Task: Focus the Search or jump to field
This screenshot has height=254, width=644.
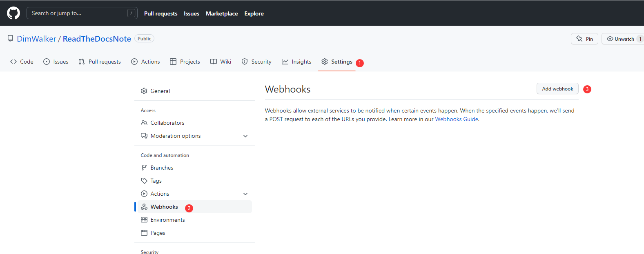Action: pyautogui.click(x=82, y=13)
